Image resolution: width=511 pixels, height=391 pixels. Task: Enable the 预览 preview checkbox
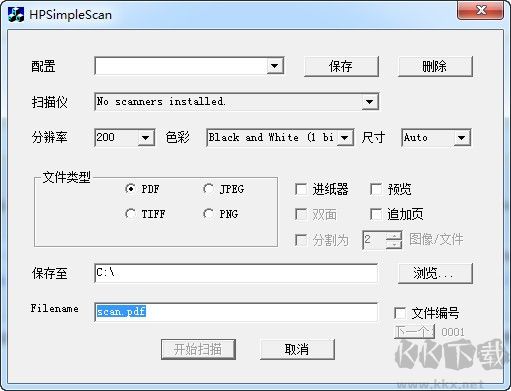click(x=376, y=189)
